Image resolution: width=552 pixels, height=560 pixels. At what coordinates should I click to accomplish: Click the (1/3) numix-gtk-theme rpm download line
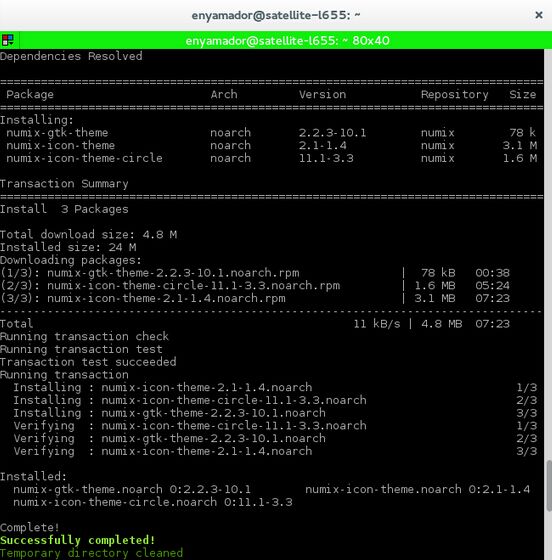(255, 273)
